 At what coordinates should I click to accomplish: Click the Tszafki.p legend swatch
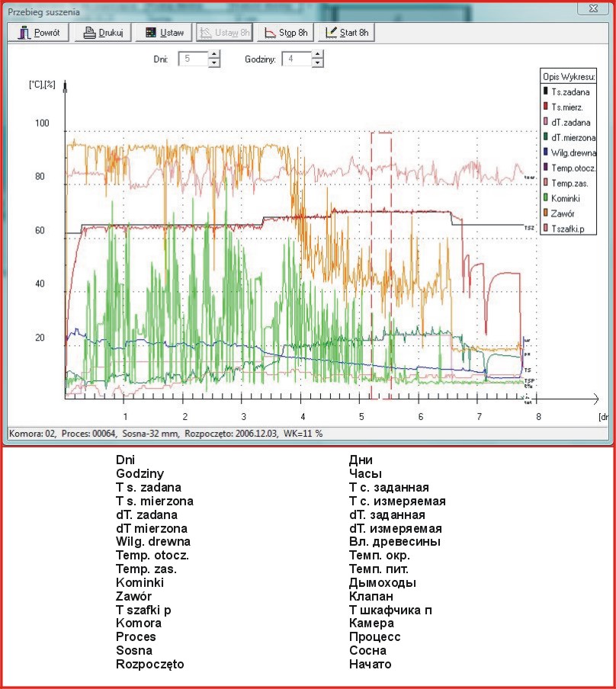(x=546, y=228)
